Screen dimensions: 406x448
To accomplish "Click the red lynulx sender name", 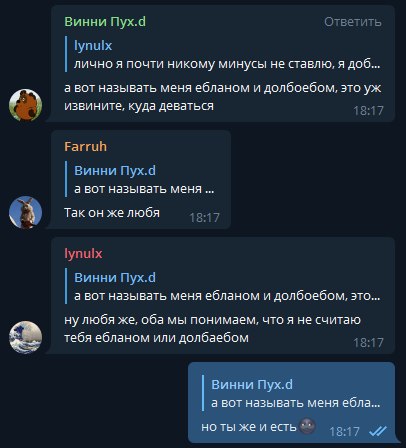I will coord(83,254).
